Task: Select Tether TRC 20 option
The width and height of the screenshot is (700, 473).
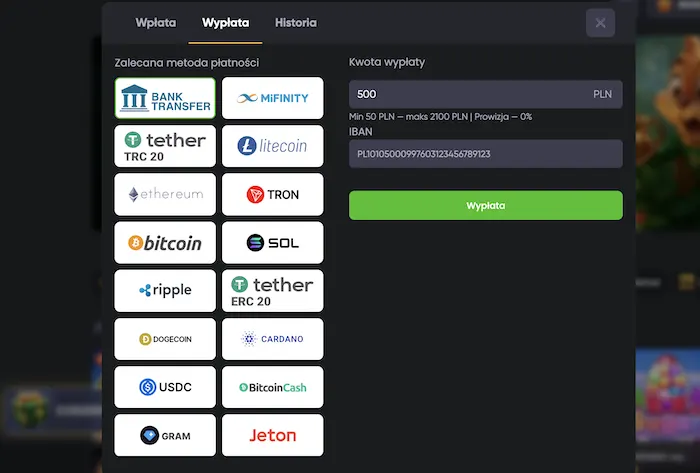Action: click(x=165, y=146)
